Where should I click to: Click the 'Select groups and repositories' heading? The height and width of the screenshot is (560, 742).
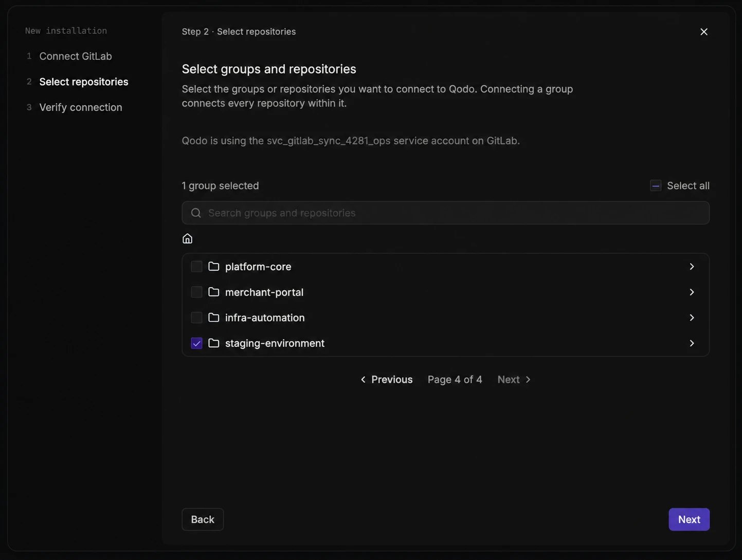[x=269, y=69]
